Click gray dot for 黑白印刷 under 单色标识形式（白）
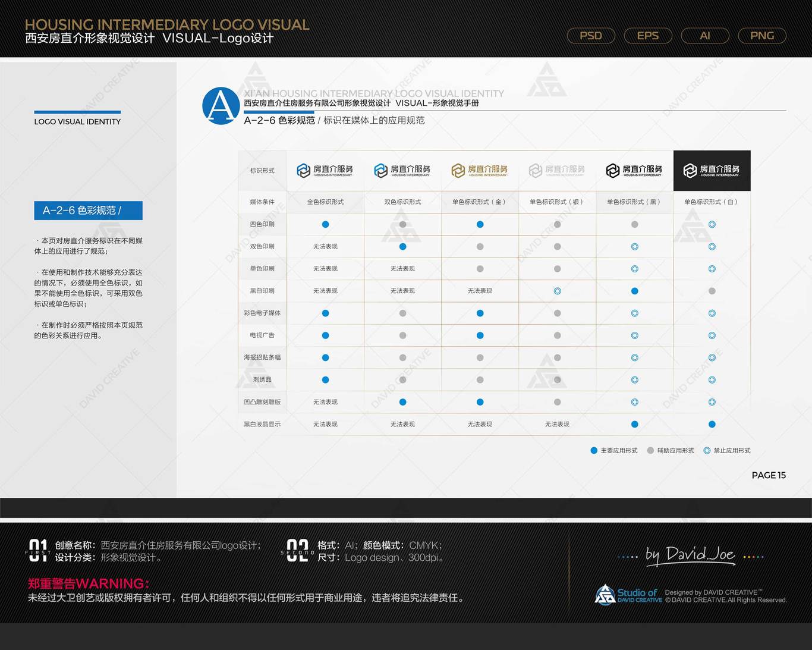Image resolution: width=812 pixels, height=650 pixels. [712, 291]
